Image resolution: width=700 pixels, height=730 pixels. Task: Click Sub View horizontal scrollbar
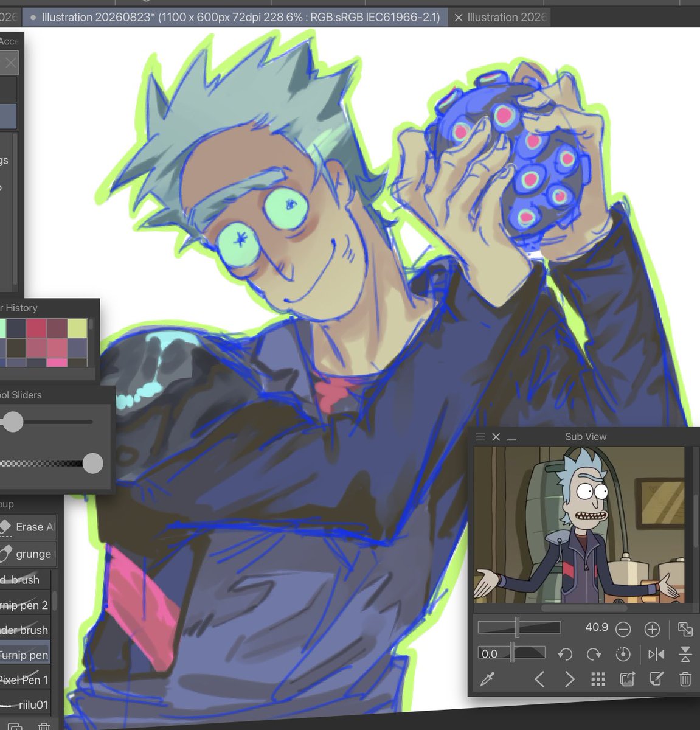[x=584, y=608]
